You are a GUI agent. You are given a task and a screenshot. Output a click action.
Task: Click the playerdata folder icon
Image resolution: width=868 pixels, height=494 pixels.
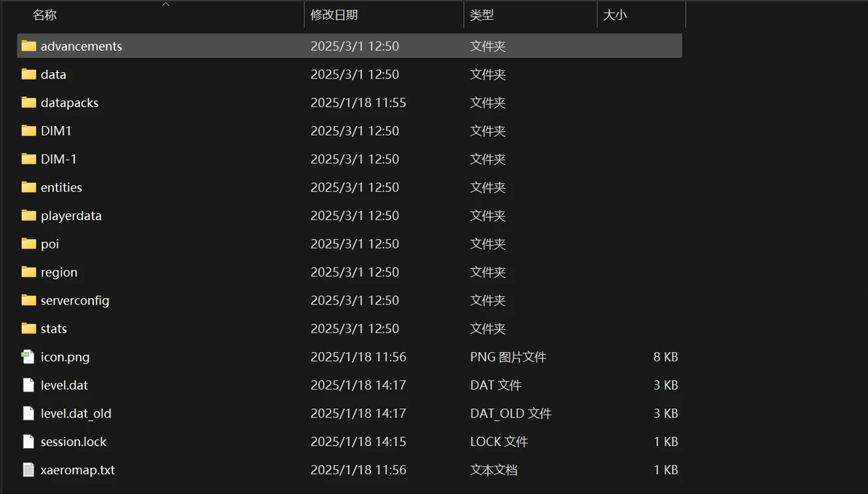pyautogui.click(x=29, y=216)
